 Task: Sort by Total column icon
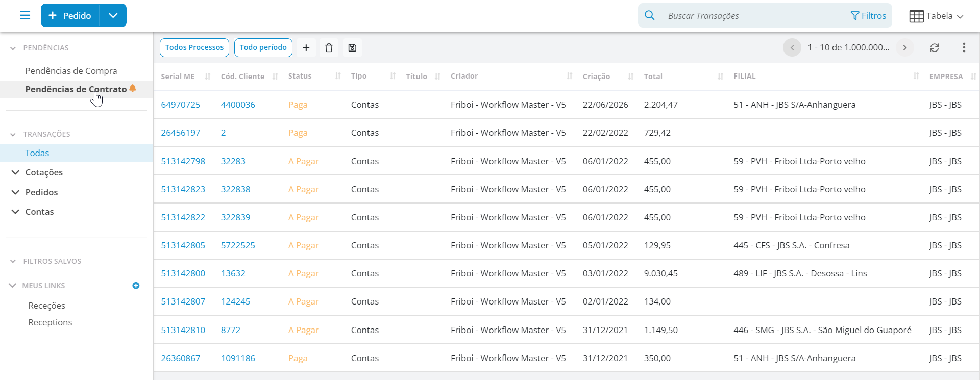721,76
